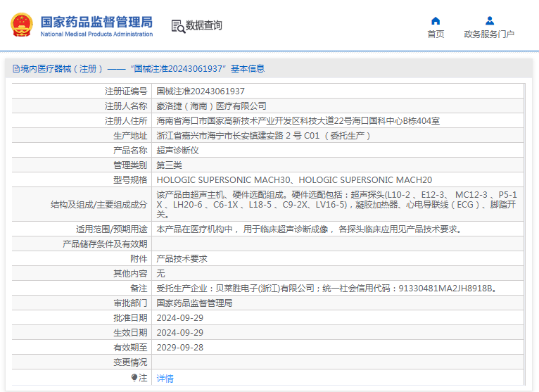539x392 pixels.
Task: Select 备注 value with 贝莱胜电子
Action: click(x=327, y=288)
